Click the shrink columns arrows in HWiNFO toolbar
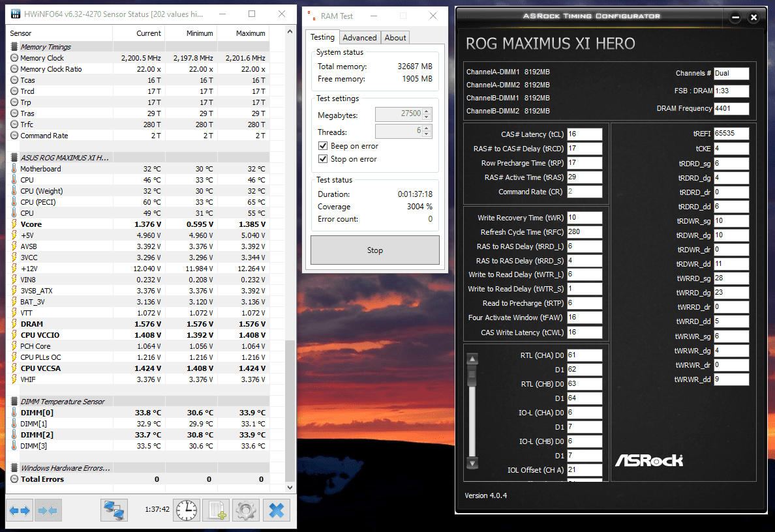The image size is (775, 532). click(48, 510)
